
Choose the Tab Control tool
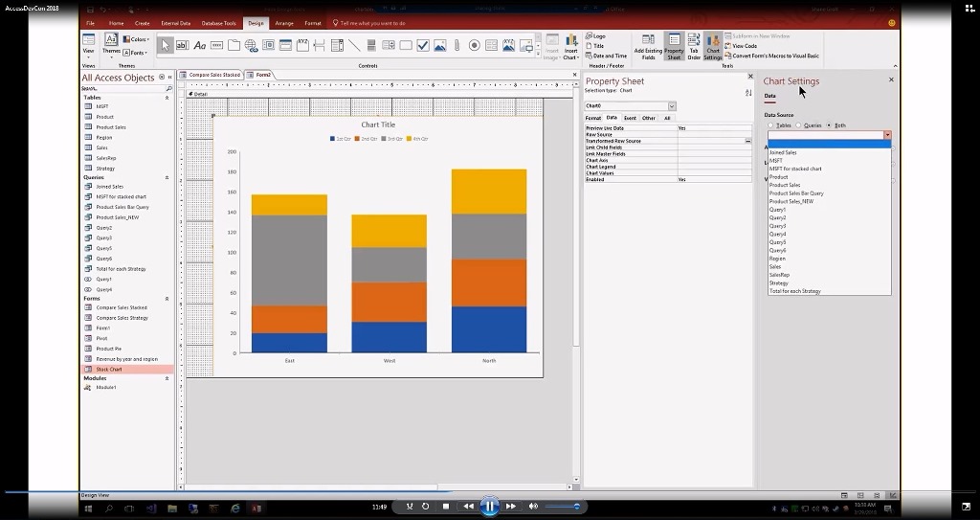point(234,45)
